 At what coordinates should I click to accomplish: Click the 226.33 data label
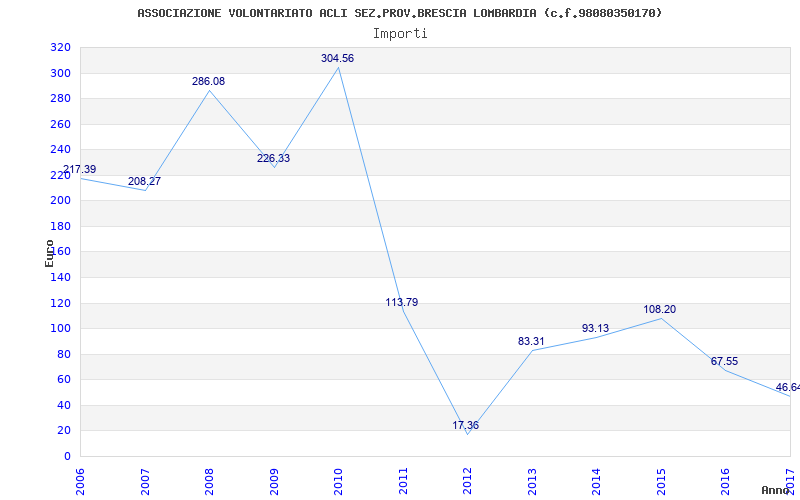[x=273, y=159]
